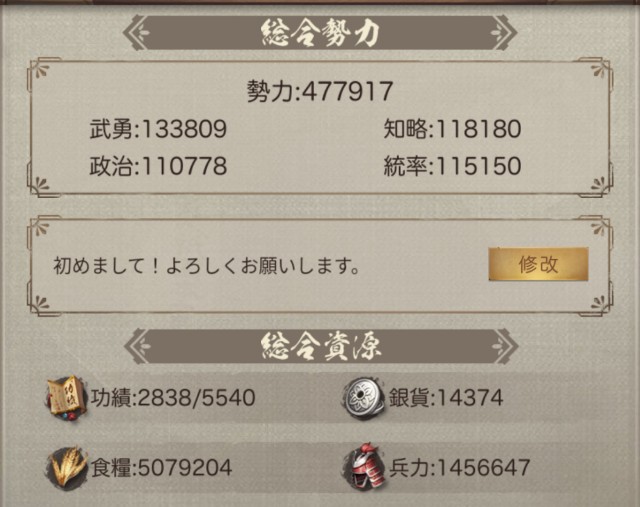The image size is (640, 507).
Task: Click left arrow ornament of 総合勢力 banner
Action: click(134, 33)
